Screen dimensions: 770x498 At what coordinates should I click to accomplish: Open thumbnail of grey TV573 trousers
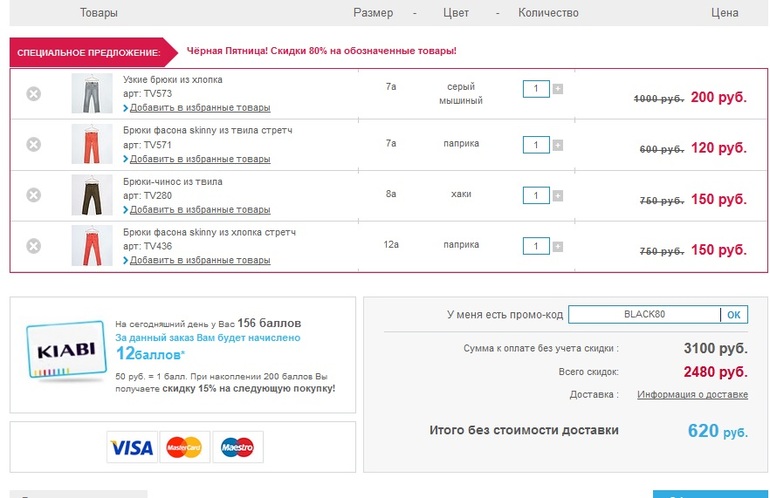pos(92,94)
